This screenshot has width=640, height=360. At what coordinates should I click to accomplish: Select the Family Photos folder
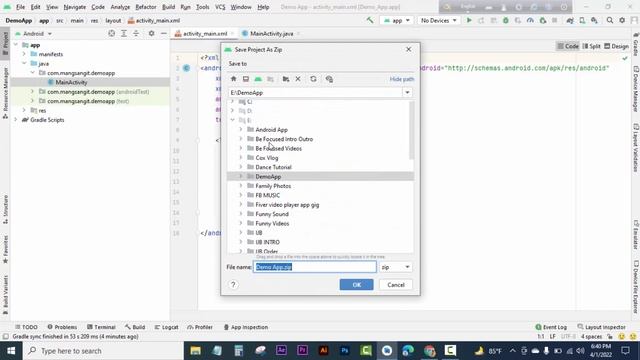273,186
